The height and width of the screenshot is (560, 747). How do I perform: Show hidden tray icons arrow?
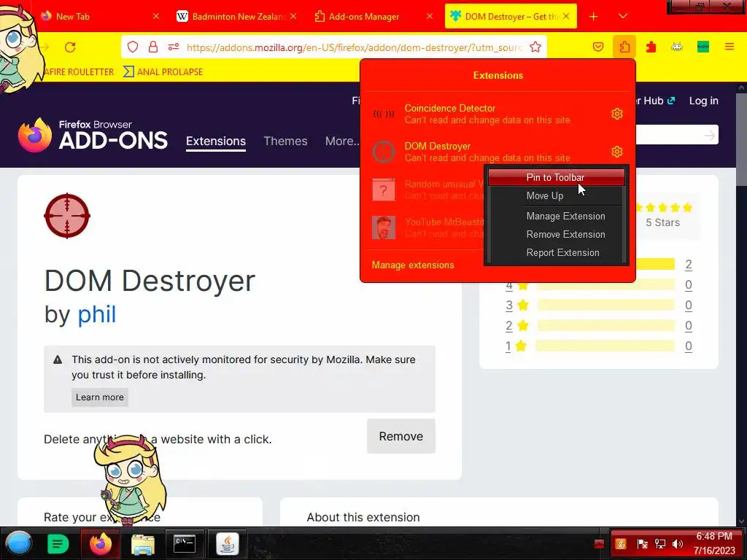(600, 544)
